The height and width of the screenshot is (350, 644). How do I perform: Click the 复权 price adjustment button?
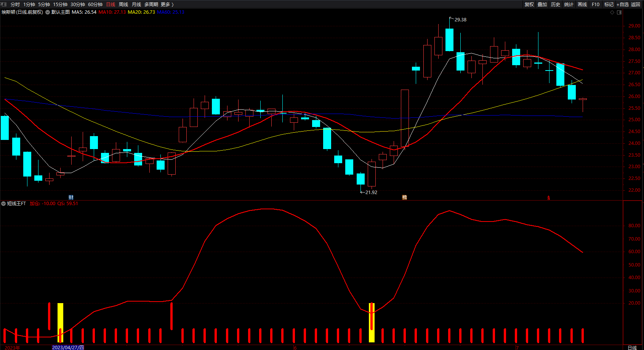click(529, 5)
